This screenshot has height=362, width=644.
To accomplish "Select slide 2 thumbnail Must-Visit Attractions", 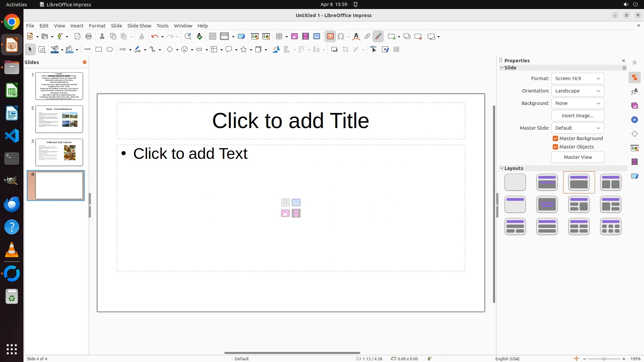I will click(59, 119).
